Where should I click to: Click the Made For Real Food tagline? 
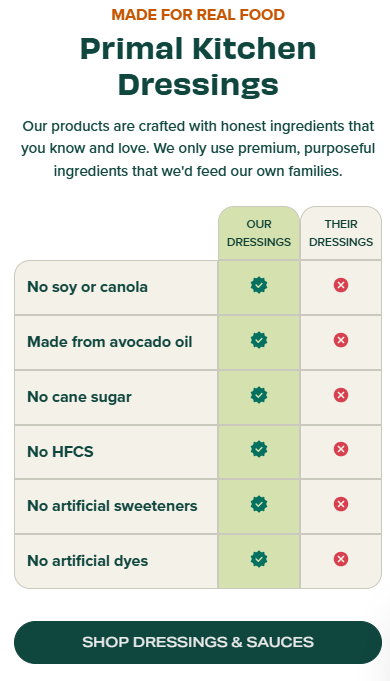(198, 15)
